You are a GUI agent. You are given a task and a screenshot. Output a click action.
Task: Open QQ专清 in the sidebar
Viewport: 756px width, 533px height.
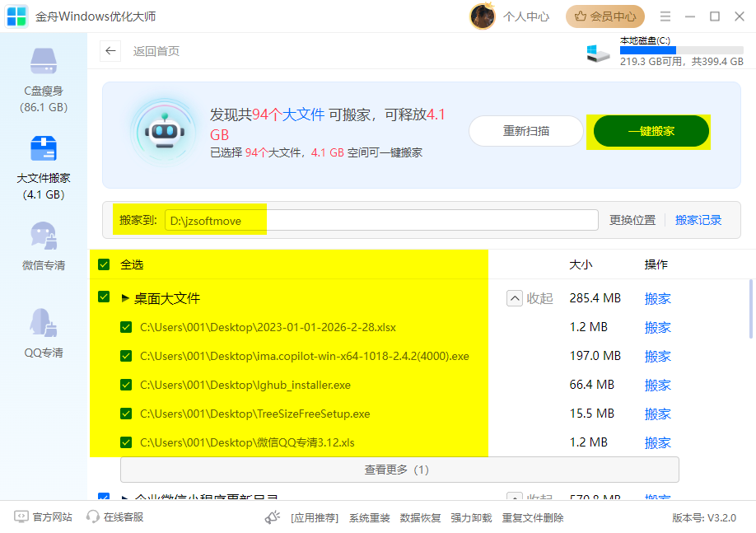pos(42,321)
